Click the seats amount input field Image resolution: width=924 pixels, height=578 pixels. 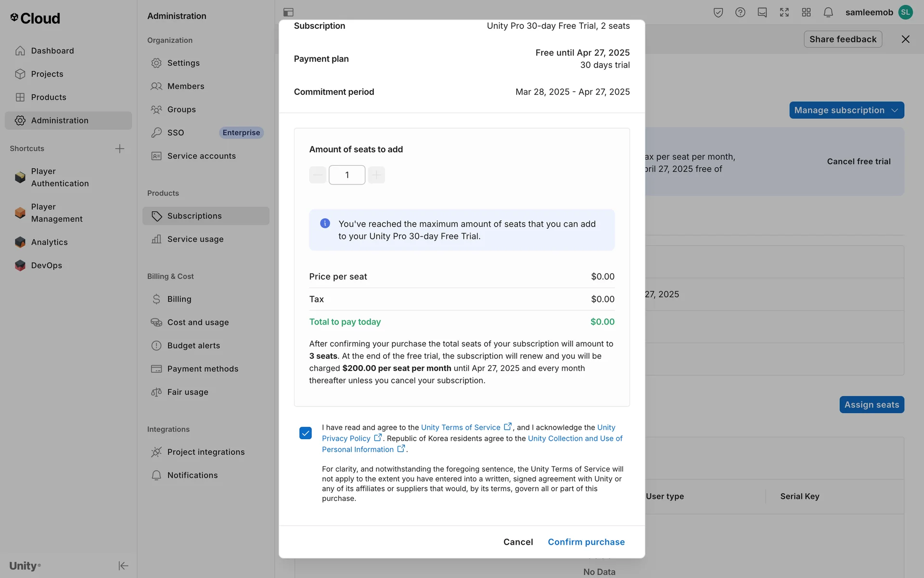pyautogui.click(x=346, y=175)
